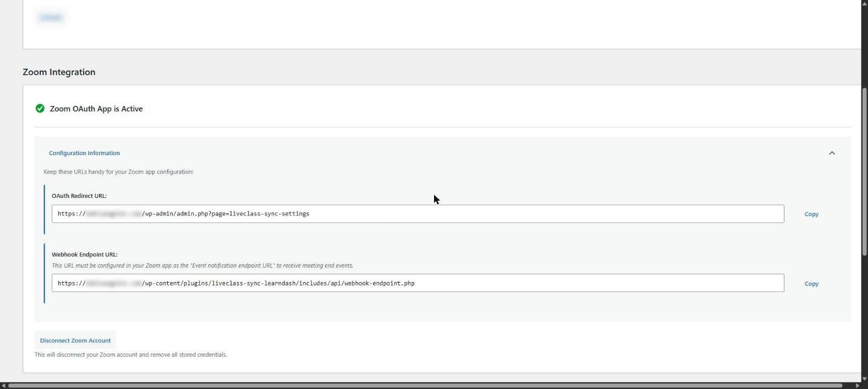Screen dimensions: 868x389
Task: Click the green Zoom OAuth active checkmark
Action: (40, 109)
